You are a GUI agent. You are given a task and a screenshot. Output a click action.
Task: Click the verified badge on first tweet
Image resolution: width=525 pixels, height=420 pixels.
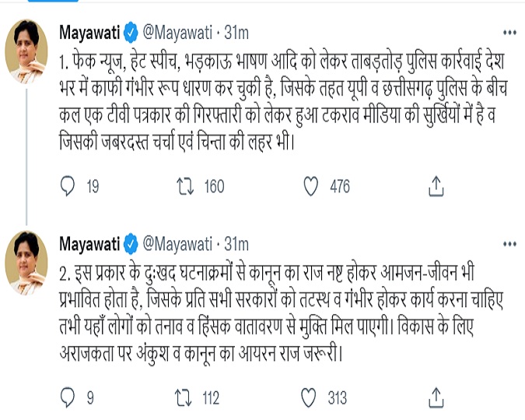point(130,33)
